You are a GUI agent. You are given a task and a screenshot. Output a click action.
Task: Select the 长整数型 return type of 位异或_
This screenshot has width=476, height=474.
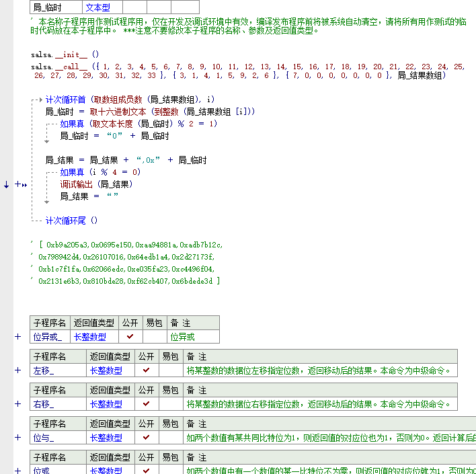pyautogui.click(x=94, y=336)
